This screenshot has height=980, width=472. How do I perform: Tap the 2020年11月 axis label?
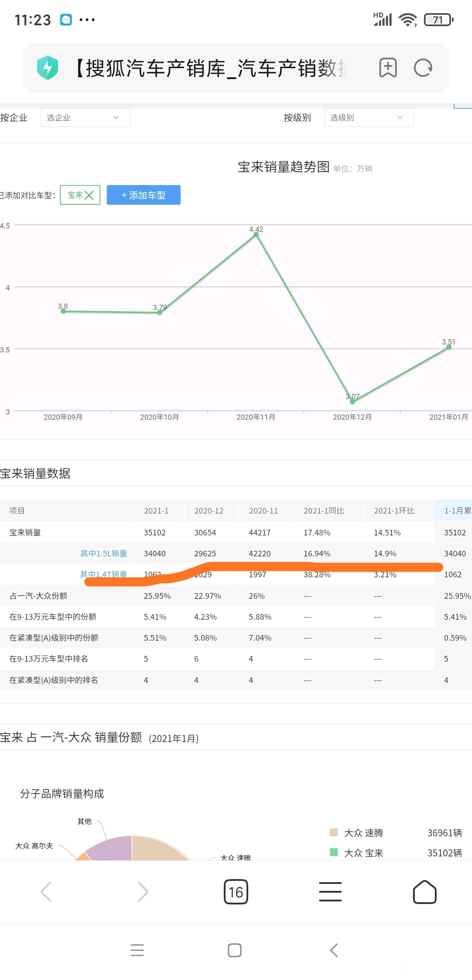click(256, 417)
